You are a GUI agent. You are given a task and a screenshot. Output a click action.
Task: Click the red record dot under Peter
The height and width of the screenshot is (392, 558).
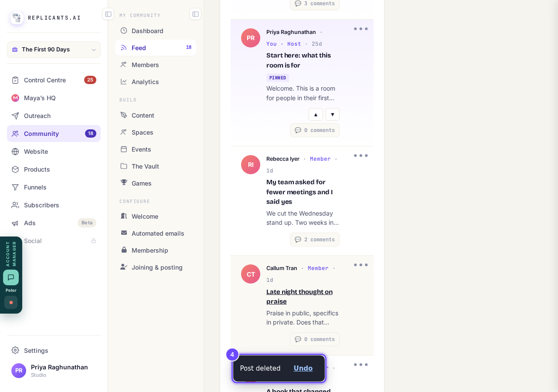click(11, 302)
